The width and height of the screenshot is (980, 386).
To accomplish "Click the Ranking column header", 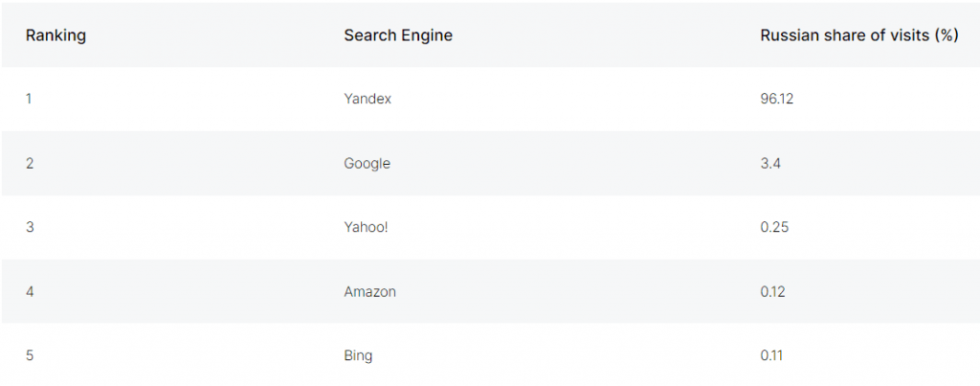I will pos(56,35).
